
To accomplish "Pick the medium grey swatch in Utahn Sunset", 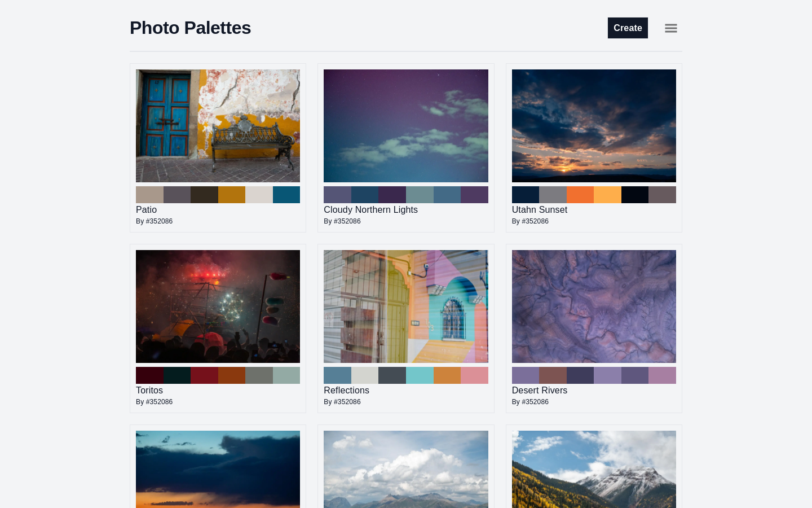I will [553, 195].
